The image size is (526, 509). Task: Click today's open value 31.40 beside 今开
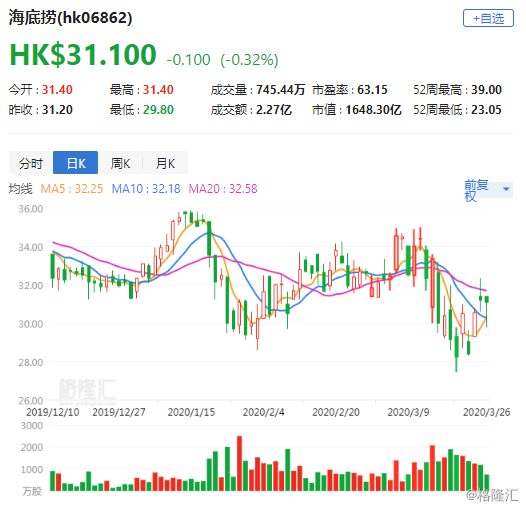point(57,90)
